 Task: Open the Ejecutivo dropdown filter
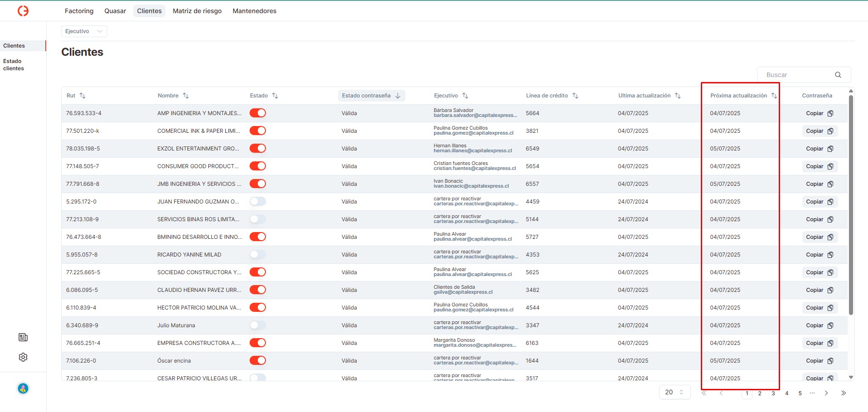tap(84, 31)
